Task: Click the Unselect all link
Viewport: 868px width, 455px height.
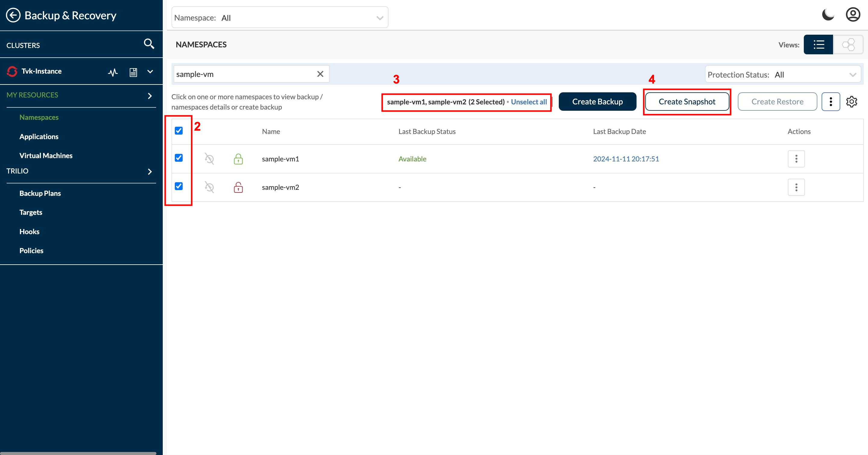Action: tap(529, 102)
